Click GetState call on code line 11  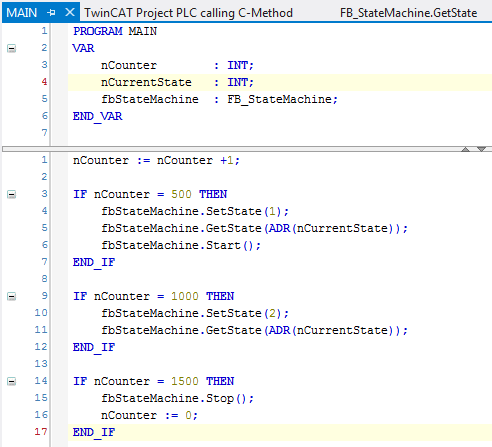click(x=254, y=330)
